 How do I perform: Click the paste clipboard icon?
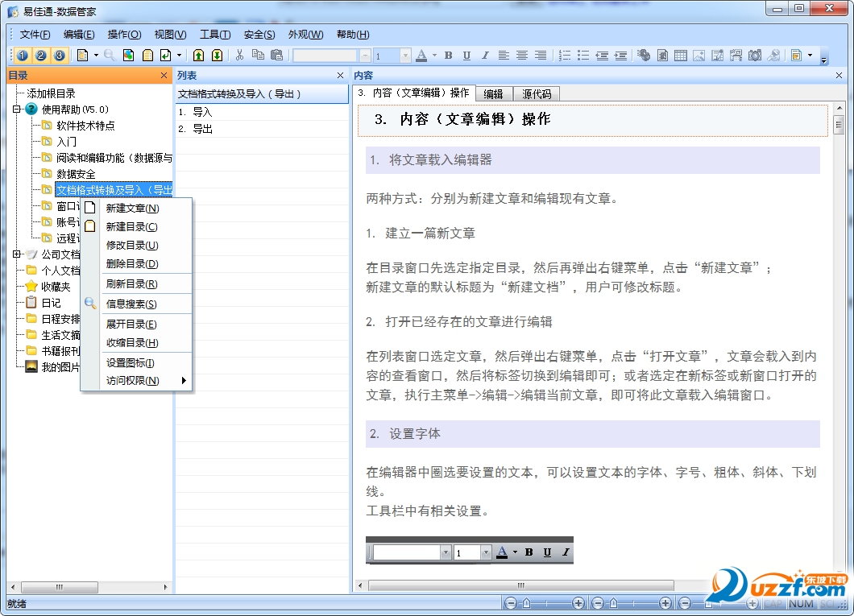(276, 55)
